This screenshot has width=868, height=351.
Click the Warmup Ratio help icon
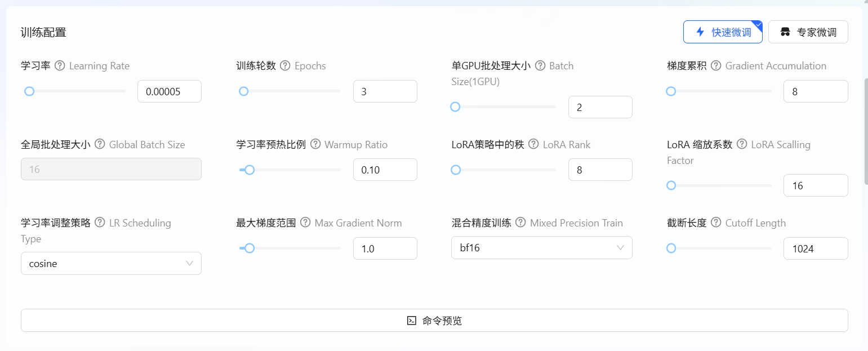coord(315,144)
